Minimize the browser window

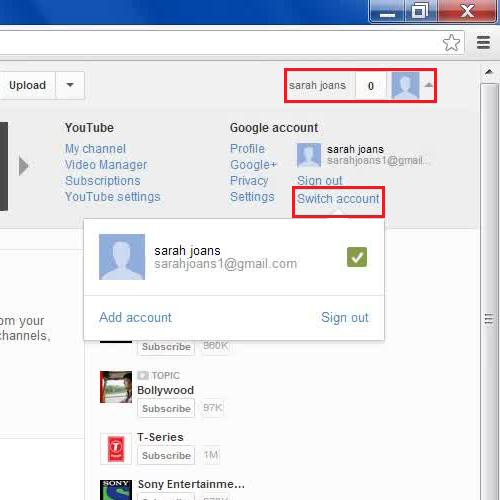pos(387,12)
